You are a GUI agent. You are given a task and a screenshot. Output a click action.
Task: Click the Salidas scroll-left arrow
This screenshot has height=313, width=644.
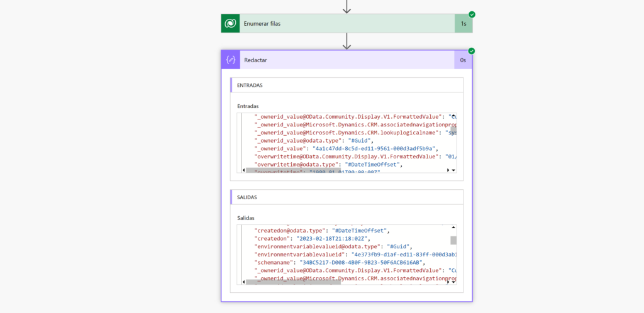coord(243,282)
